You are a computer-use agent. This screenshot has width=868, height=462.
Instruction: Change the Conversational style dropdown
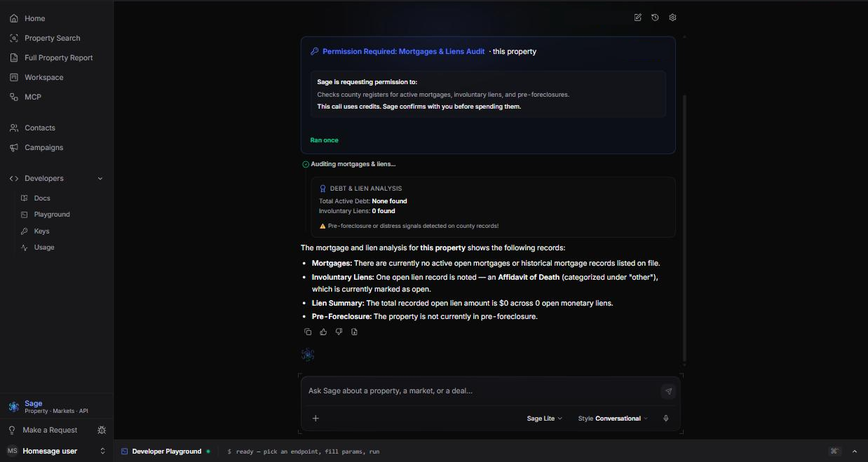613,419
